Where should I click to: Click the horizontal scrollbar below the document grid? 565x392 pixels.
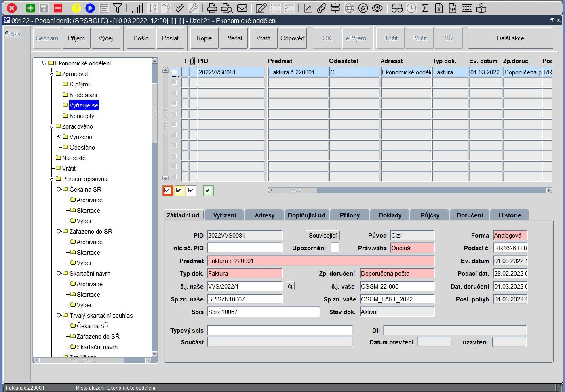pyautogui.click(x=410, y=190)
